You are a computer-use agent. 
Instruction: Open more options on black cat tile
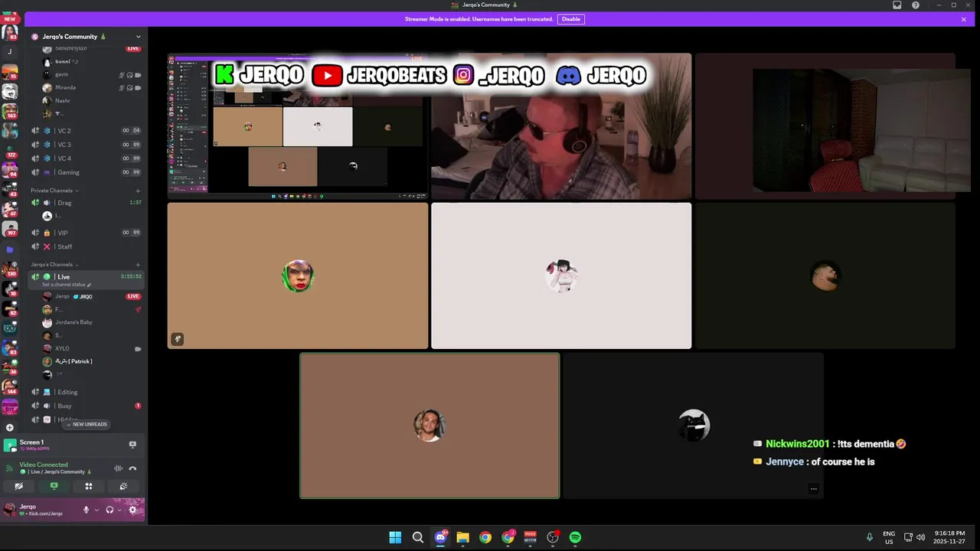pos(813,488)
